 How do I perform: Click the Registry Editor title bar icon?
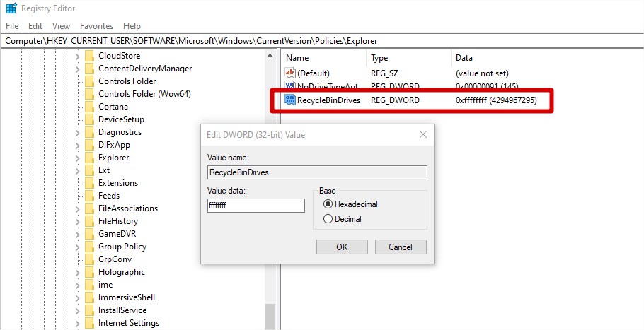[11, 8]
